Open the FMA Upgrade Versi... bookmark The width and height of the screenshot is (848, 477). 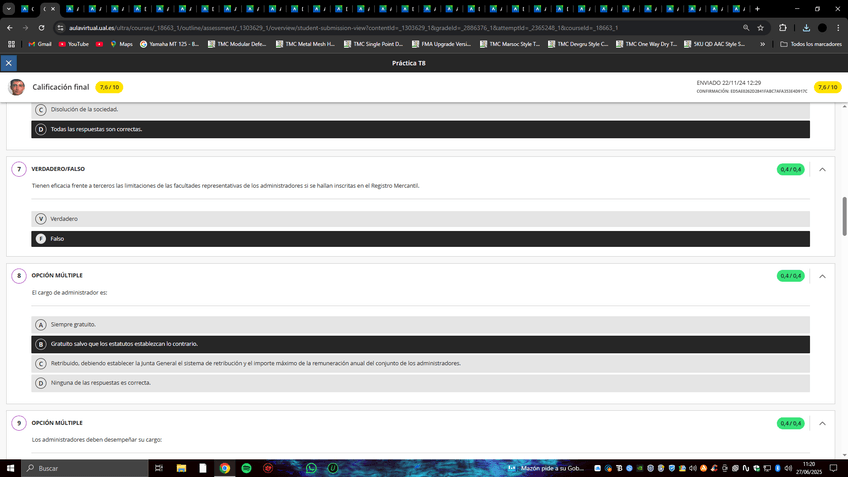point(442,44)
